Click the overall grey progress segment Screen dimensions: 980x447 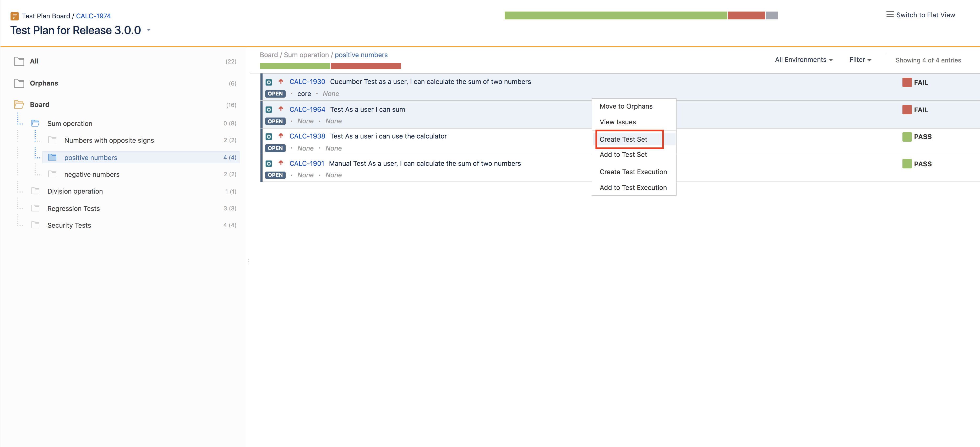point(771,16)
